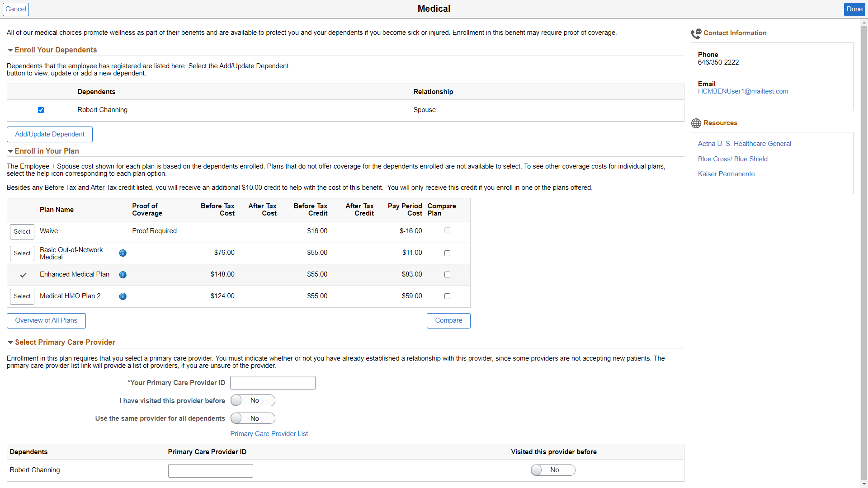The width and height of the screenshot is (868, 488).
Task: Open help icon for Medical HMO Plan 2
Action: [x=123, y=296]
